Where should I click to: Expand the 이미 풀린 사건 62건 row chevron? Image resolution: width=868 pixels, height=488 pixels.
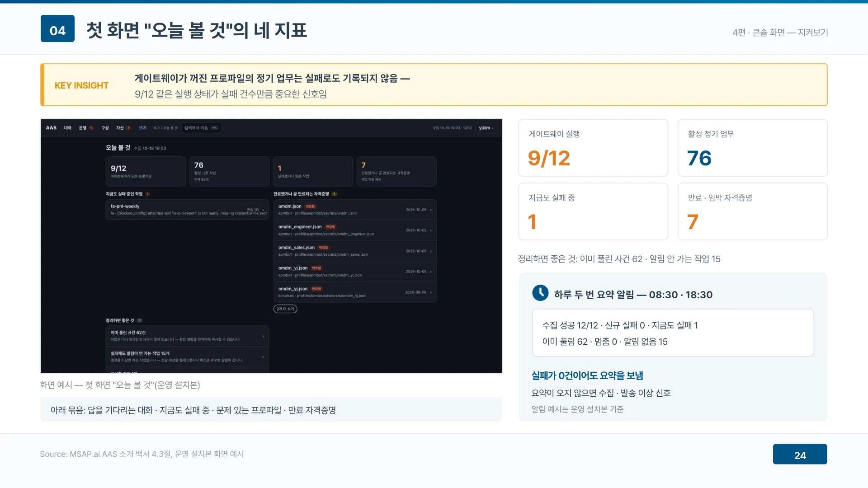pyautogui.click(x=263, y=336)
